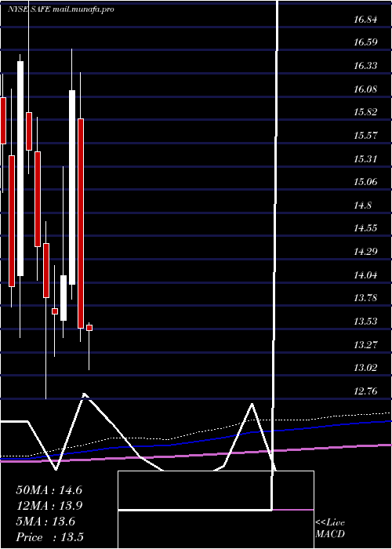Image resolution: width=392 pixels, height=549 pixels.
Task: Click the tallest white candlestick body
Action: [x=20, y=169]
